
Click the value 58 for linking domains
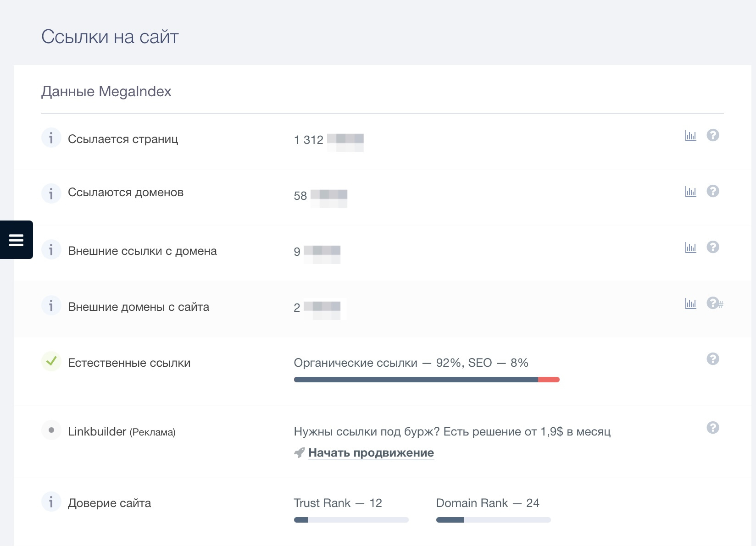tap(300, 196)
